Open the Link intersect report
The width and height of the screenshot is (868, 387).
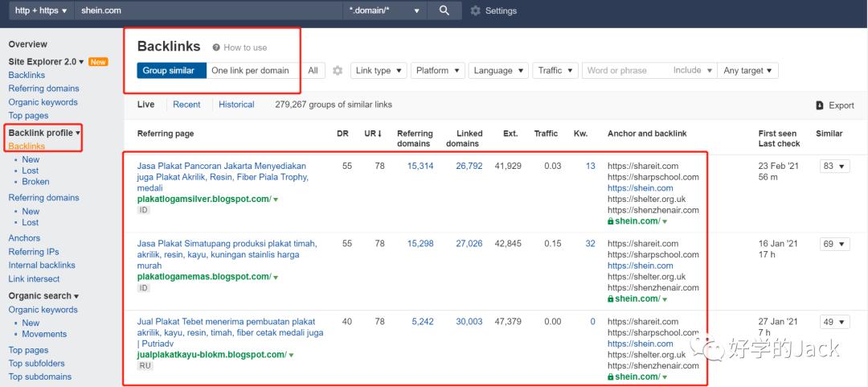[34, 279]
